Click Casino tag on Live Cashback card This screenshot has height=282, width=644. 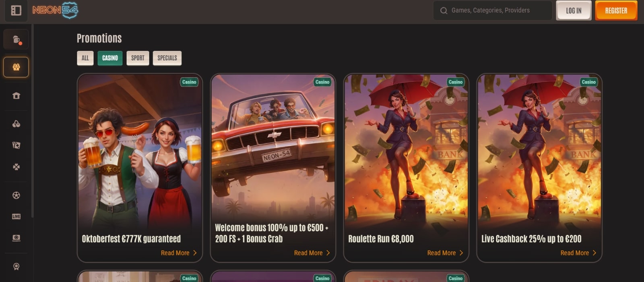tap(589, 82)
